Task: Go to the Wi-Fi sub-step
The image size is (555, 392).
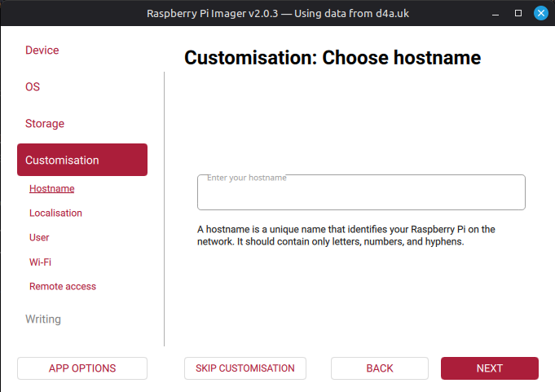Action: [41, 262]
